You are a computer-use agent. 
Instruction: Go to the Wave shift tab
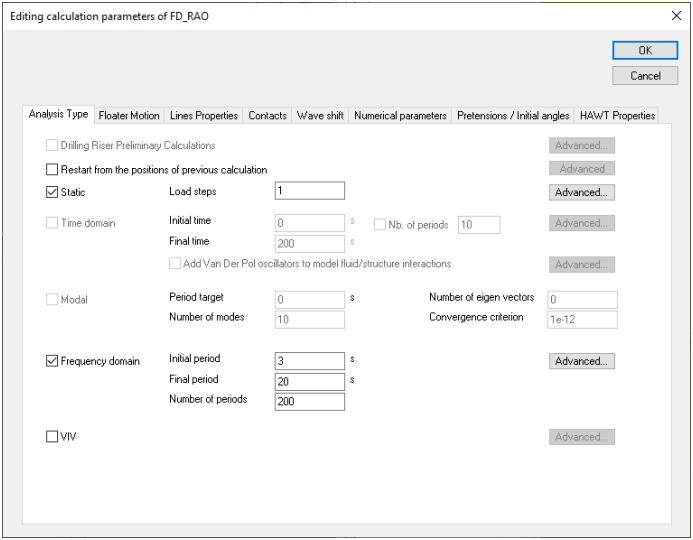320,116
